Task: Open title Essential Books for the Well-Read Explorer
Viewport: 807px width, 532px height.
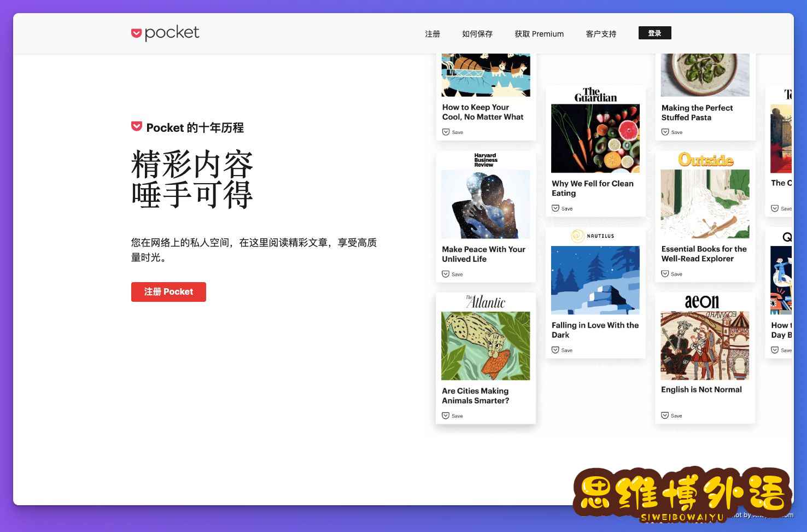Action: coord(704,254)
